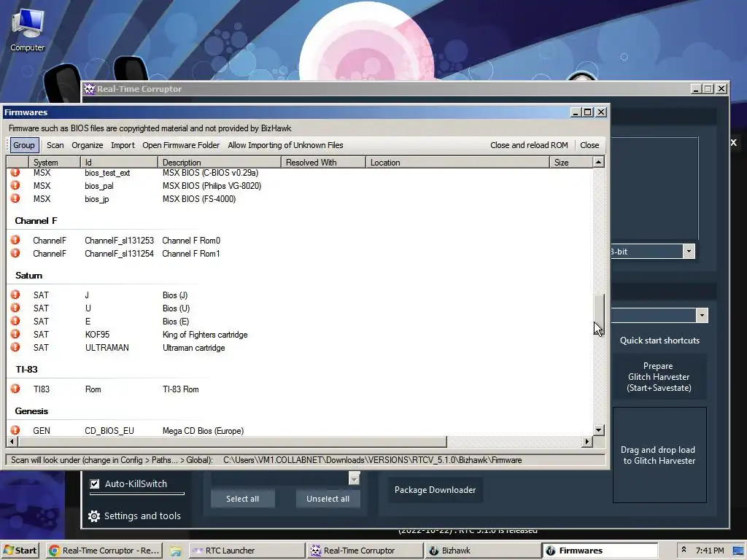Open Package Downloader
The image size is (747, 560).
(435, 490)
